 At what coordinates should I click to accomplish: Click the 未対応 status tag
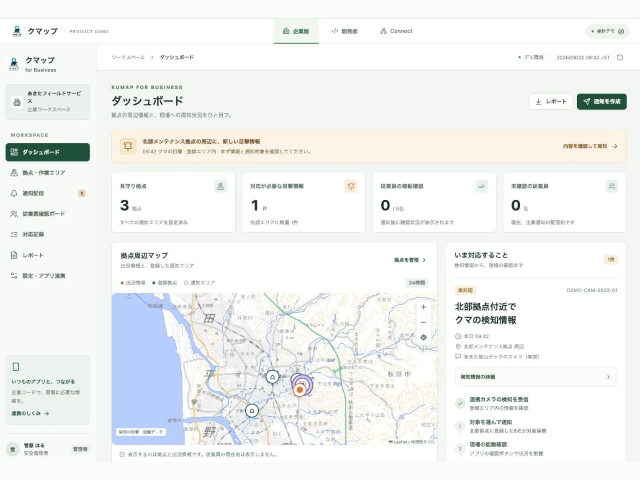465,291
